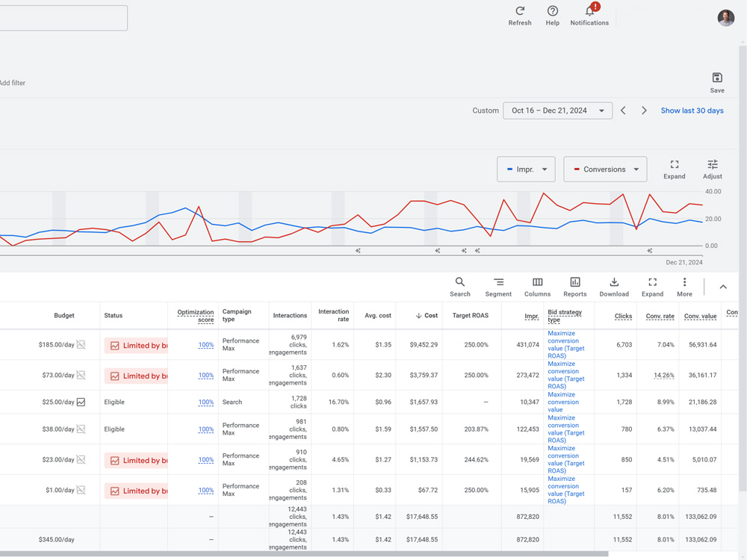
Task: Show last 30 days
Action: tap(692, 111)
